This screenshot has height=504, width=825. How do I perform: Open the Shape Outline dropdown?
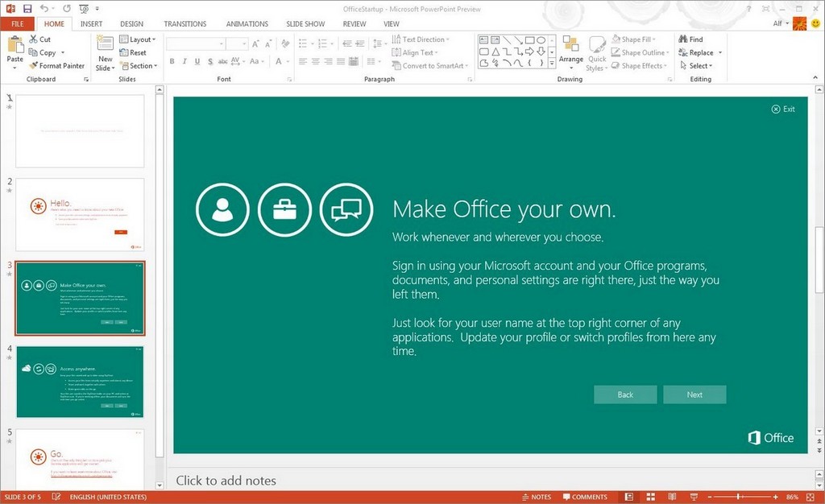(641, 52)
